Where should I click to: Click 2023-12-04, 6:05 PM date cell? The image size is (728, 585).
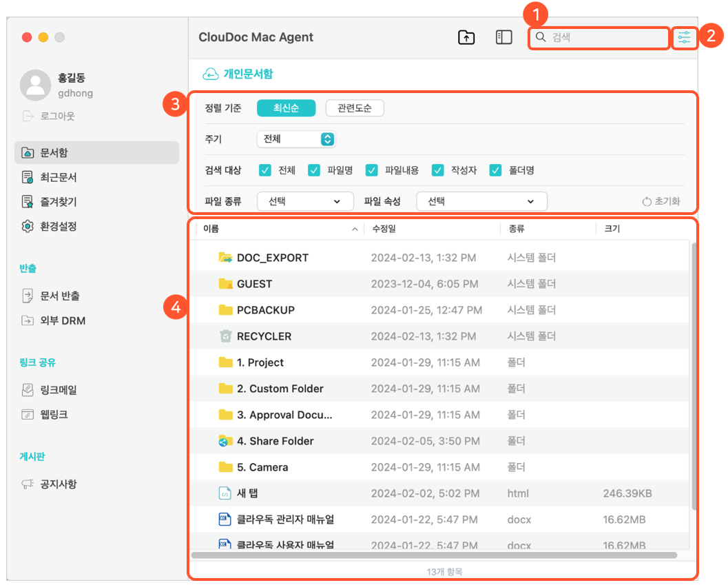[424, 283]
